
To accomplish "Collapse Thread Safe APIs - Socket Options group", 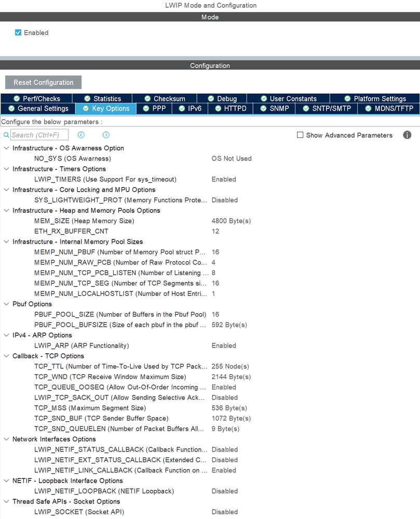I will [x=6, y=501].
